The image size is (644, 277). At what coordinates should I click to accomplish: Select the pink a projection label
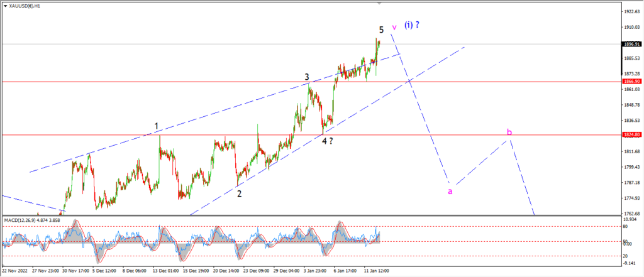pyautogui.click(x=450, y=191)
